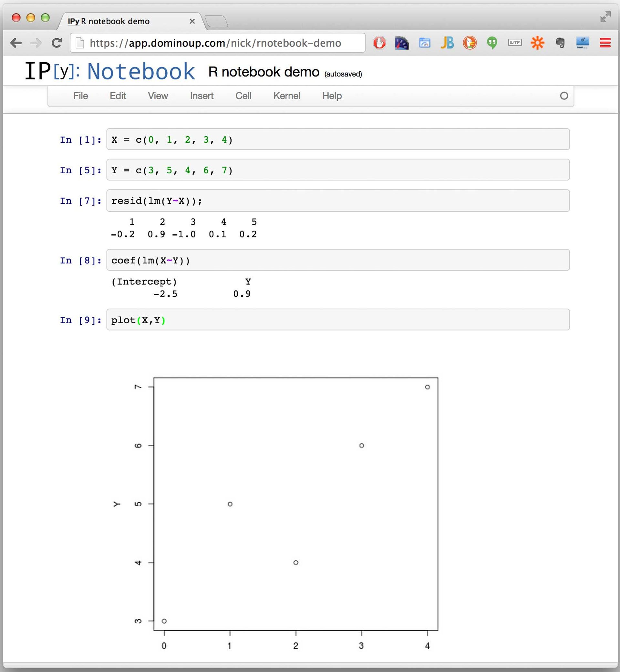Open the DuckDuckGo extension
This screenshot has width=620, height=672.
pyautogui.click(x=470, y=43)
